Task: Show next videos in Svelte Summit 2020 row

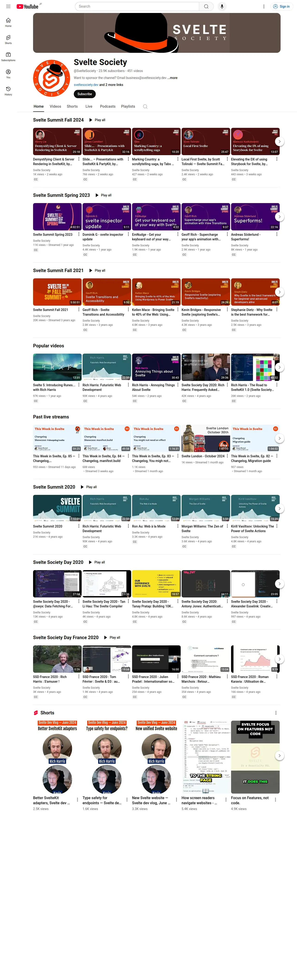Action: [x=279, y=509]
